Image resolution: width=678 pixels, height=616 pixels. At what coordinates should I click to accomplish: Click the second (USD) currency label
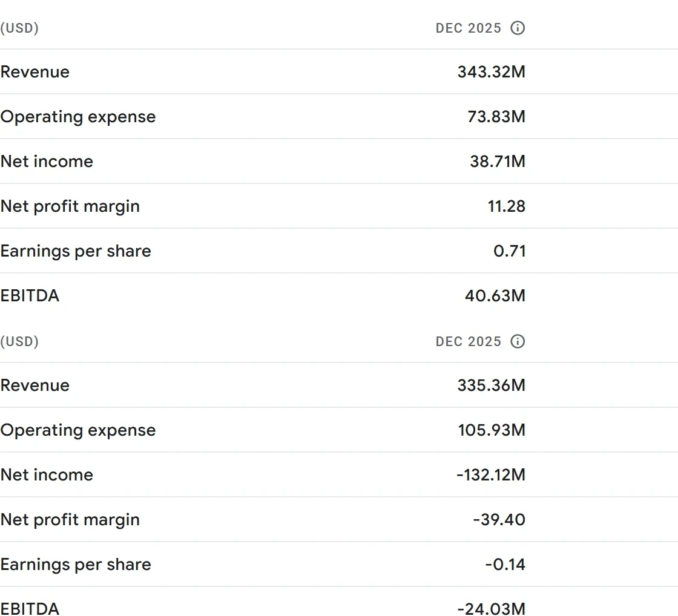coord(20,341)
